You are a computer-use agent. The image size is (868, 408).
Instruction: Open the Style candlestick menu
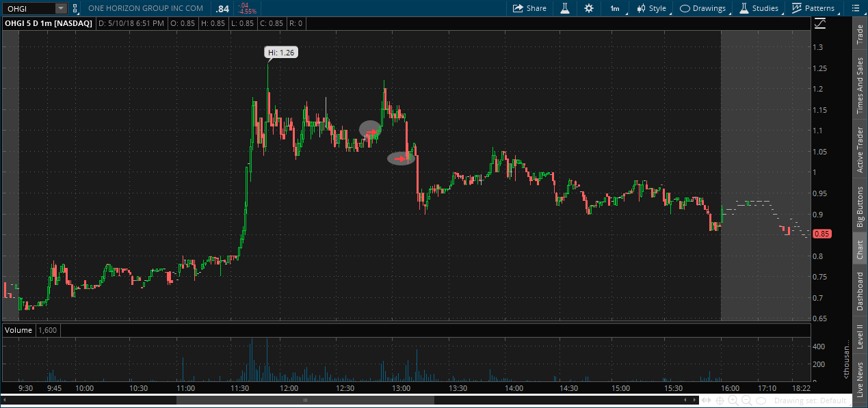pos(650,8)
